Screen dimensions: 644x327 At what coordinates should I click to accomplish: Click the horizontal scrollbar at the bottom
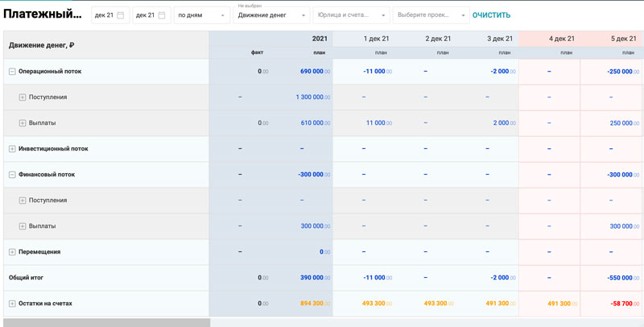coord(105,322)
